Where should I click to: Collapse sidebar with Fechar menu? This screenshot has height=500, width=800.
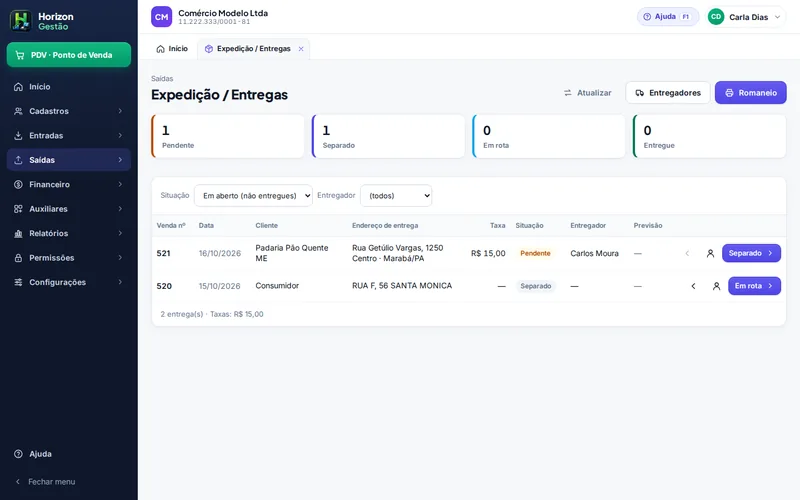[69, 482]
